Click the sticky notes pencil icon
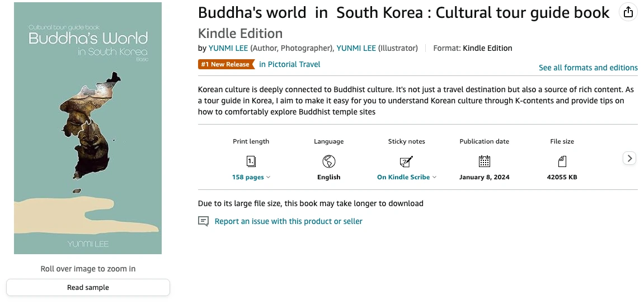The width and height of the screenshot is (644, 305). pos(406,161)
